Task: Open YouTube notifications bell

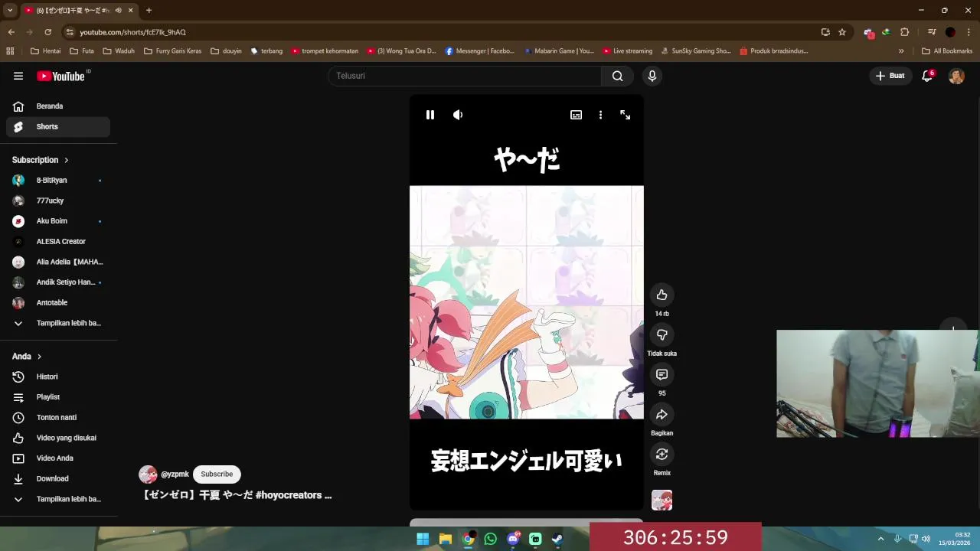Action: [x=927, y=76]
